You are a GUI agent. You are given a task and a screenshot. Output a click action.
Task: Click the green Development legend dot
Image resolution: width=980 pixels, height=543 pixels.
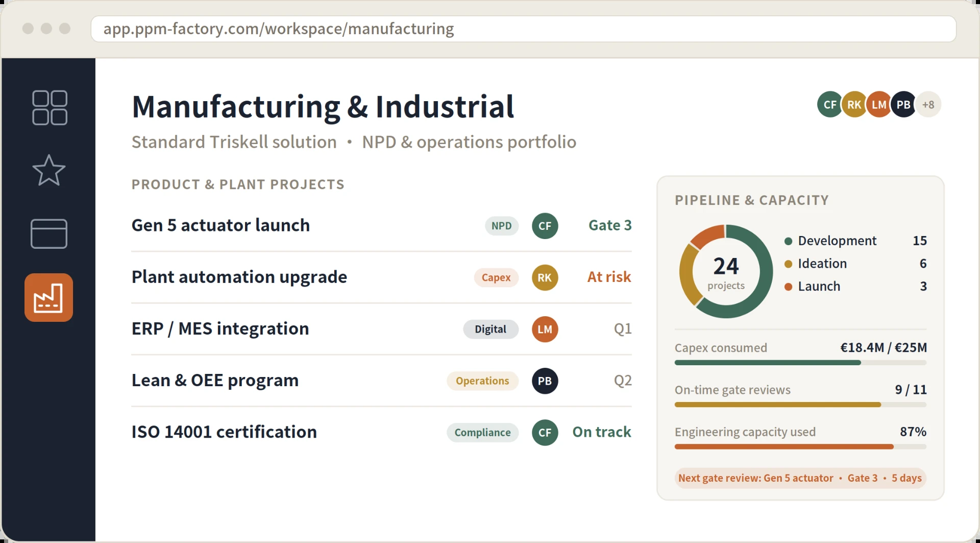[788, 241]
